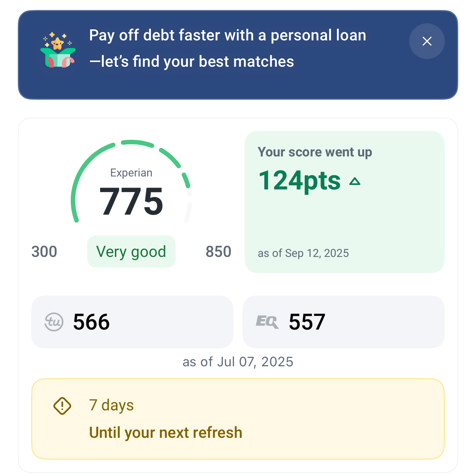Click the 'as of Sep 12, 2025' date
476x476 pixels.
(x=303, y=253)
